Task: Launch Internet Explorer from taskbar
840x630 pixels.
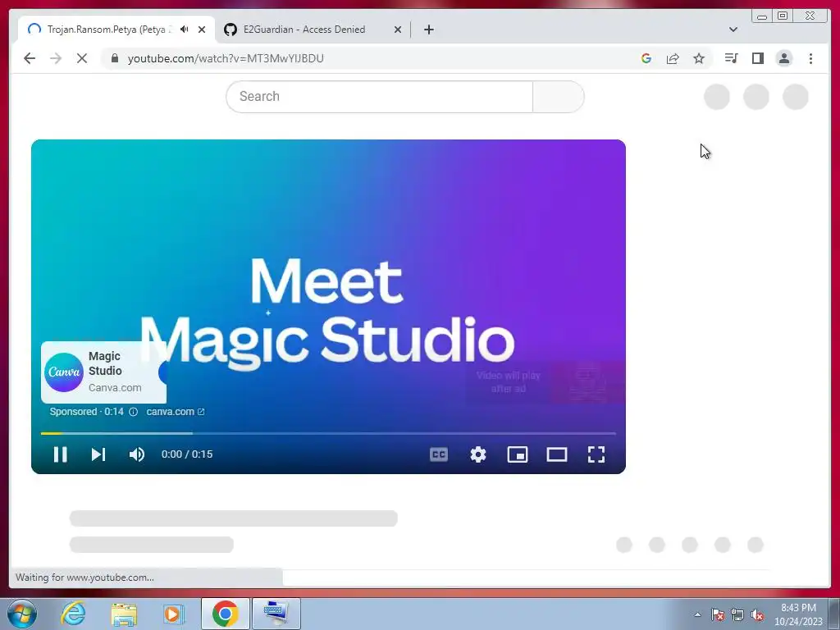Action: pyautogui.click(x=73, y=614)
